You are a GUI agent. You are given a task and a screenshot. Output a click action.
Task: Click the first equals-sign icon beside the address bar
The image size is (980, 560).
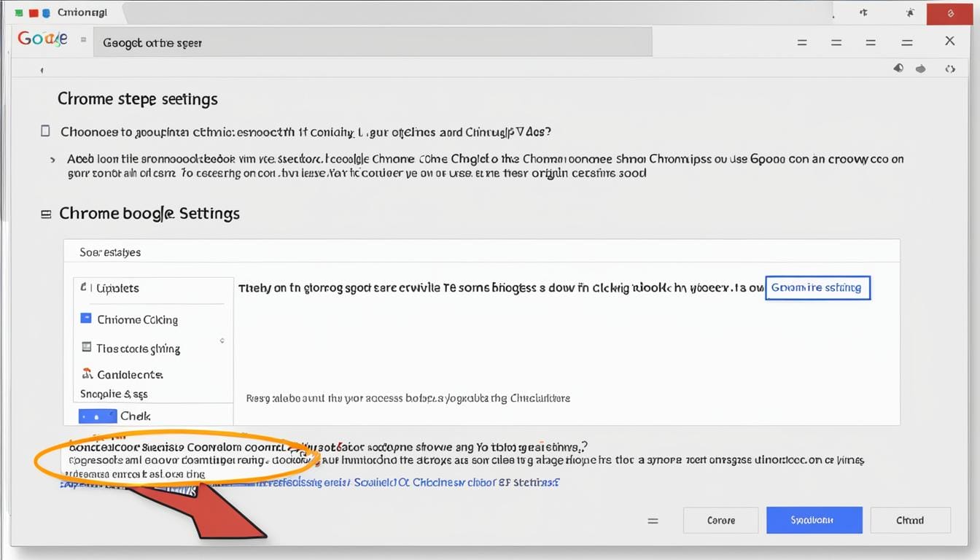(x=802, y=42)
